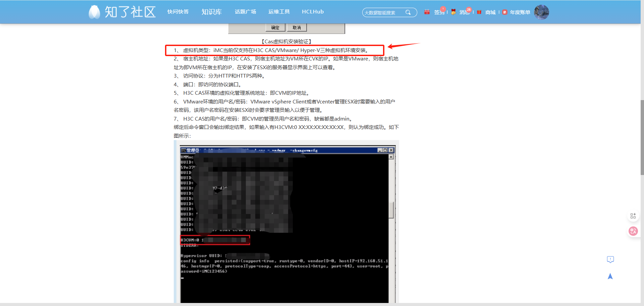
Task: Click the line starting '绑定后命令窗口会输出绑定结果'
Action: (286, 132)
